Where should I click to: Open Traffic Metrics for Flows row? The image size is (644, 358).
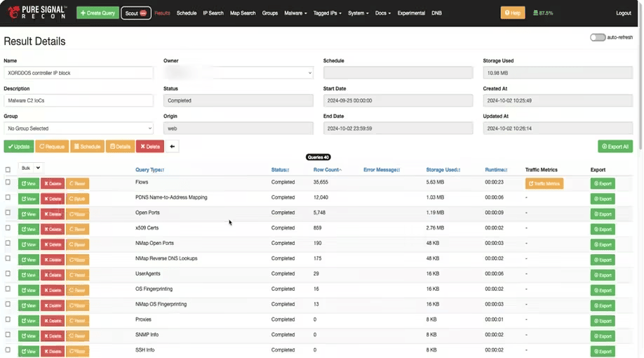tap(544, 184)
